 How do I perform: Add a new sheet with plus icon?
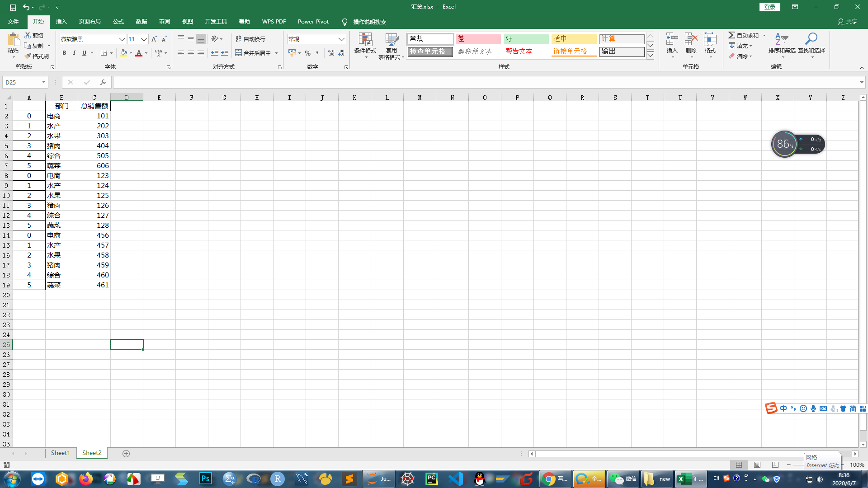click(126, 454)
